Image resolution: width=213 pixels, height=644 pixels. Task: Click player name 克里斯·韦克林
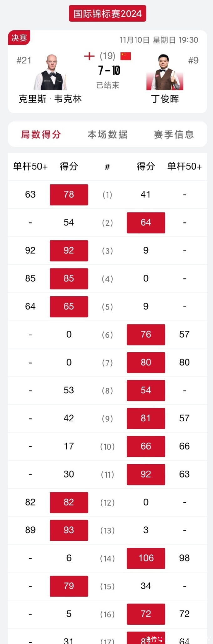coord(50,99)
